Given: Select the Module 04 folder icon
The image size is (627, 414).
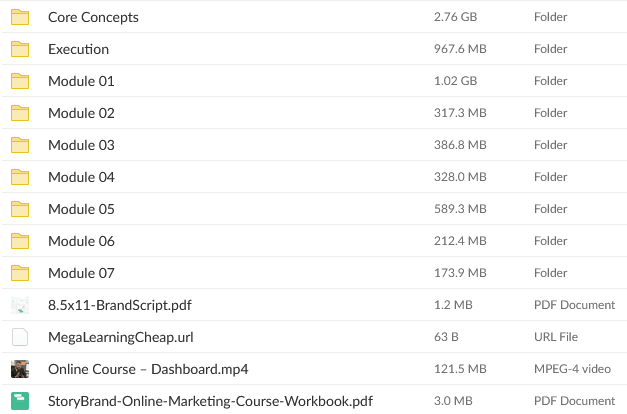Looking at the screenshot, I should pos(20,177).
